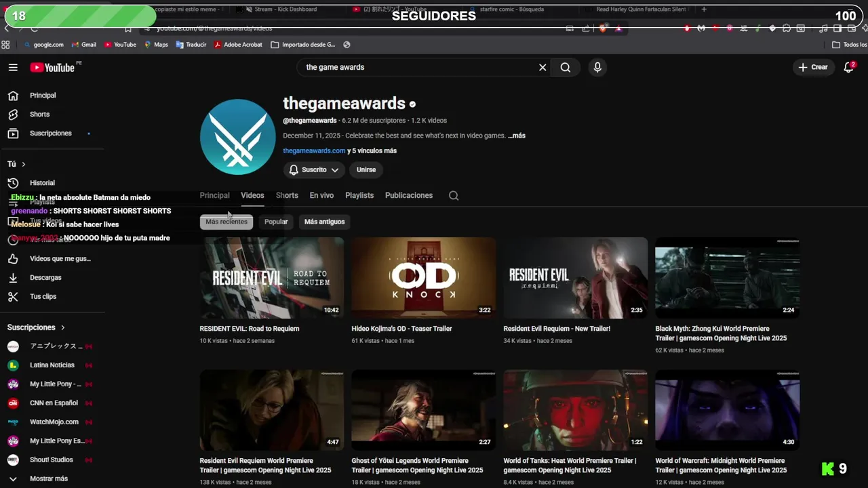This screenshot has width=868, height=488.
Task: Play RESIDENT EVIL: Road to Requiem thumbnail
Action: (x=272, y=278)
